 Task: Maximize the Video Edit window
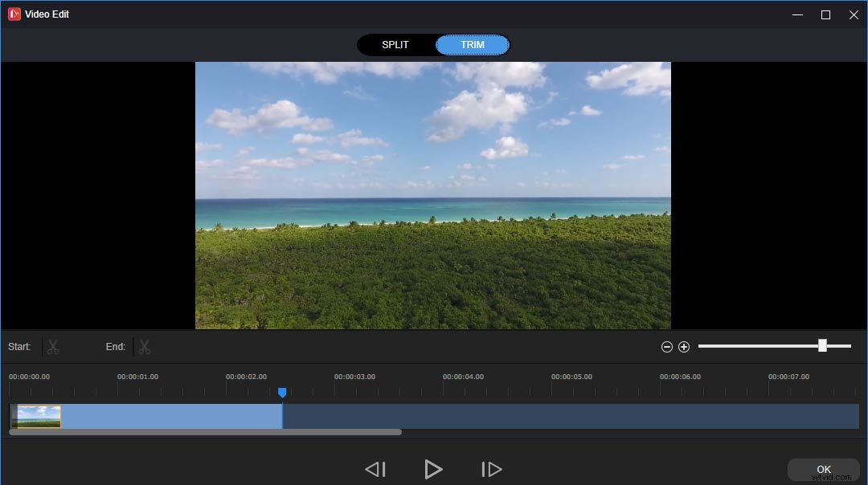tap(825, 14)
